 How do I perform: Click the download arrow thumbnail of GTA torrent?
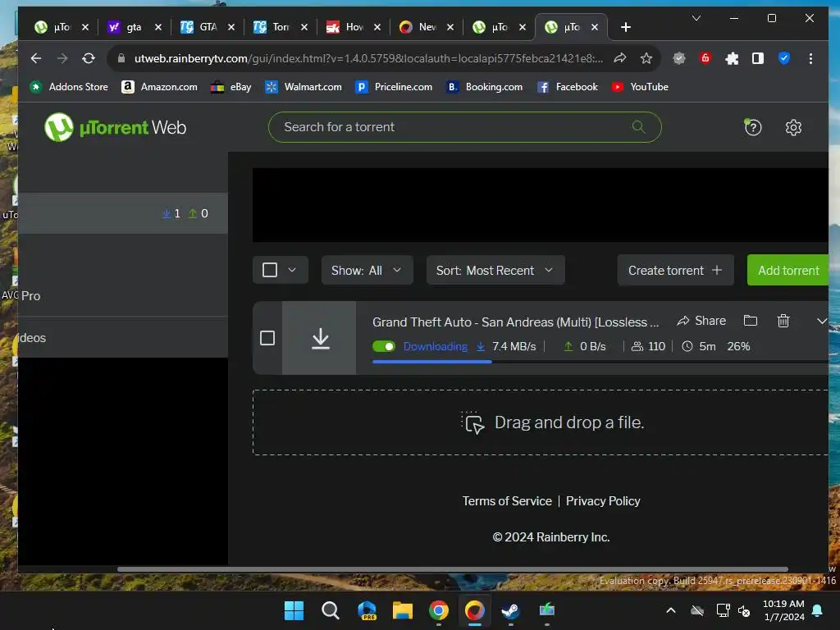point(320,338)
